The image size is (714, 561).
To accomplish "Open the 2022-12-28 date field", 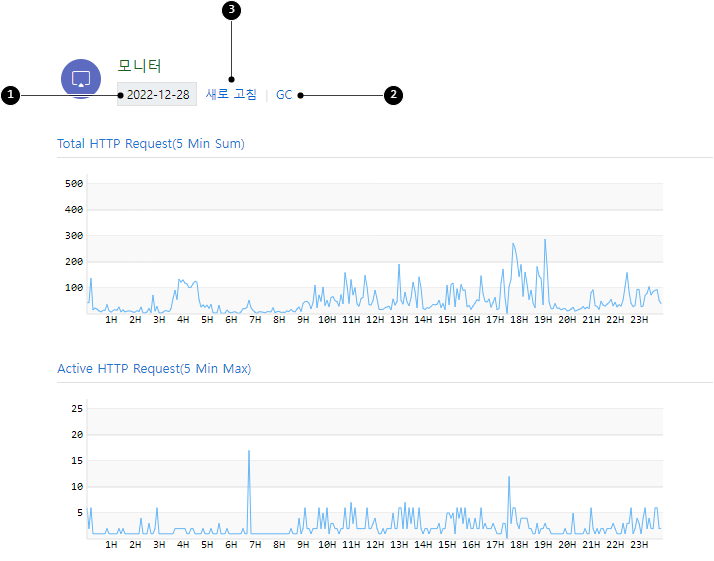I will point(157,94).
